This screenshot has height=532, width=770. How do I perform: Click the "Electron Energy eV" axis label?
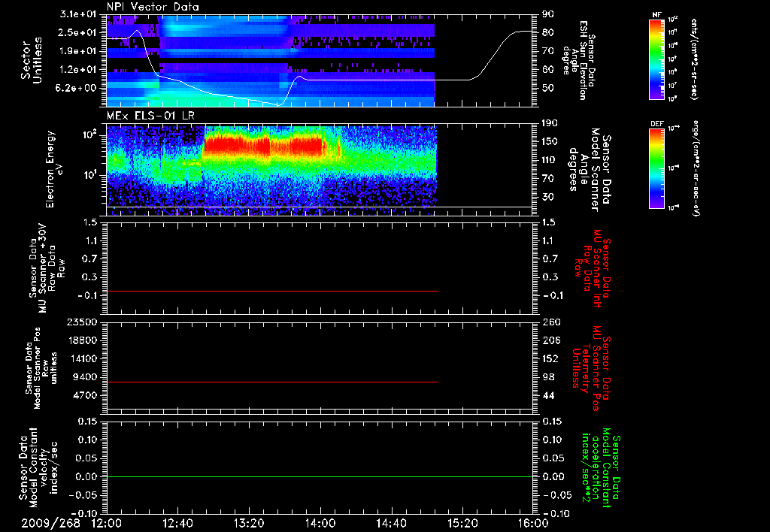54,169
